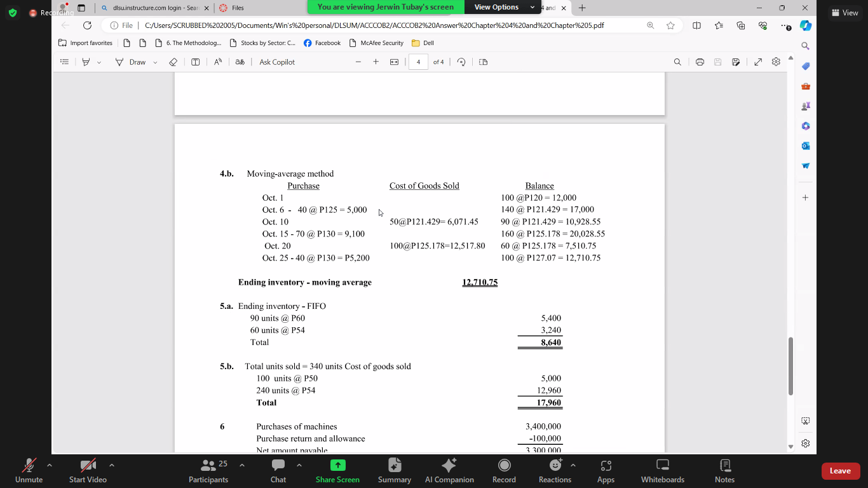Switch to the Files browser tab

pyautogui.click(x=236, y=8)
